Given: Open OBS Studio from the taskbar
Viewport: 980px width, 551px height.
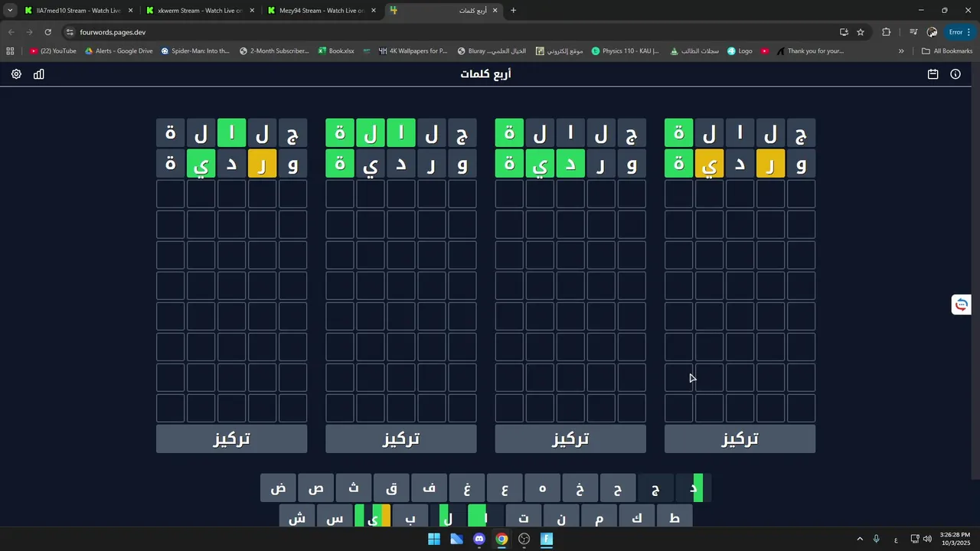Looking at the screenshot, I should pyautogui.click(x=524, y=539).
